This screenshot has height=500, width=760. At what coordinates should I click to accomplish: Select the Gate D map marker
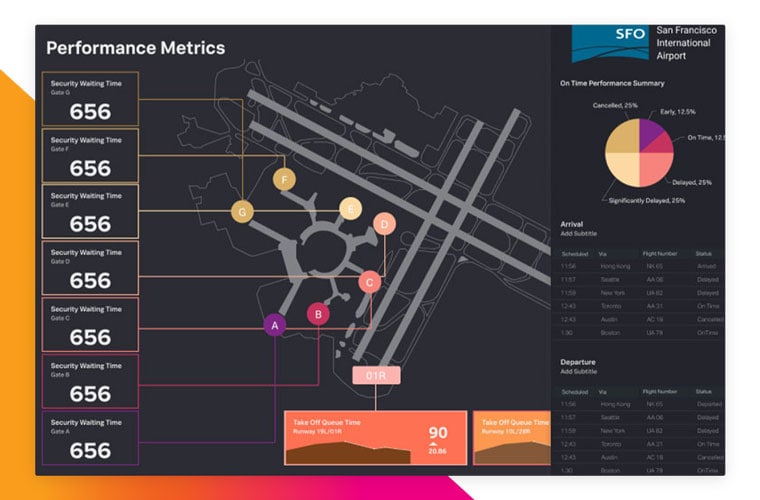[x=384, y=224]
